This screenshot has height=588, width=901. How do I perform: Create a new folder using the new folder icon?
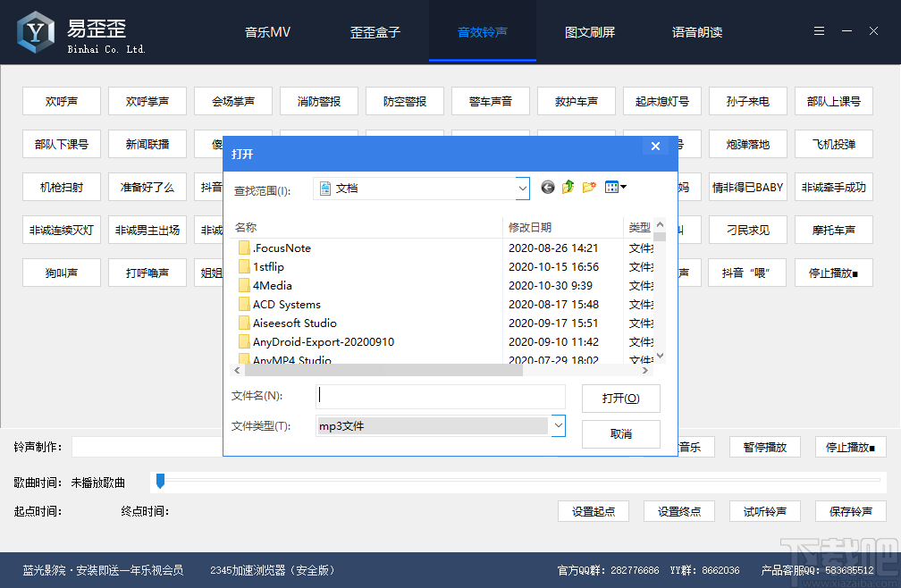click(x=588, y=187)
